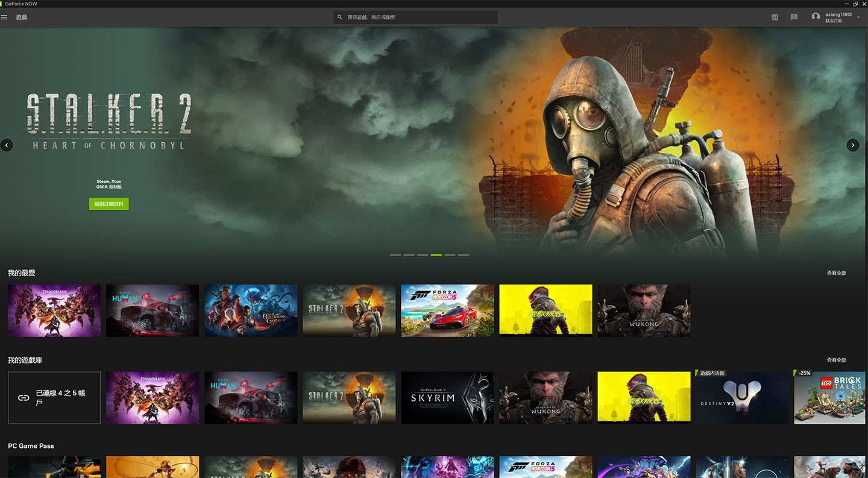Click the 遊戲 page title
Screen dimensions: 868x478
click(x=22, y=17)
